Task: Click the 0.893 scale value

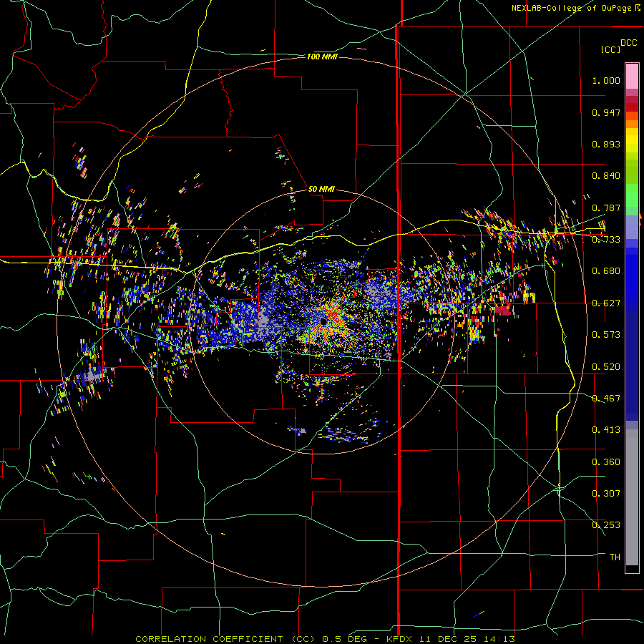Action: (606, 144)
